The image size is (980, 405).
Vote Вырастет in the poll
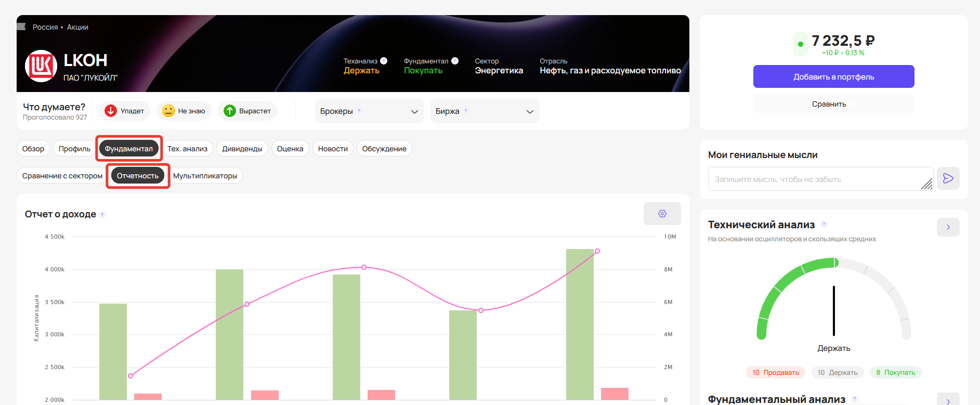pyautogui.click(x=247, y=111)
